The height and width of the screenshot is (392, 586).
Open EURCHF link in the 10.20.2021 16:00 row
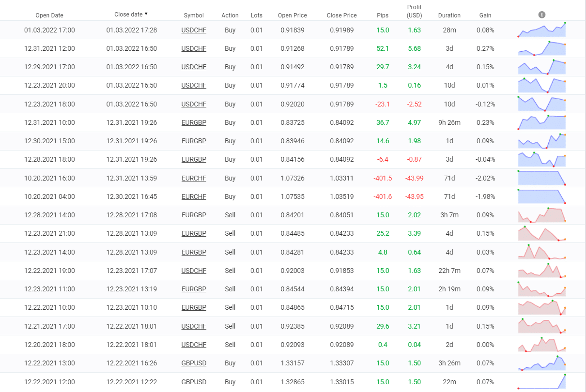click(194, 178)
